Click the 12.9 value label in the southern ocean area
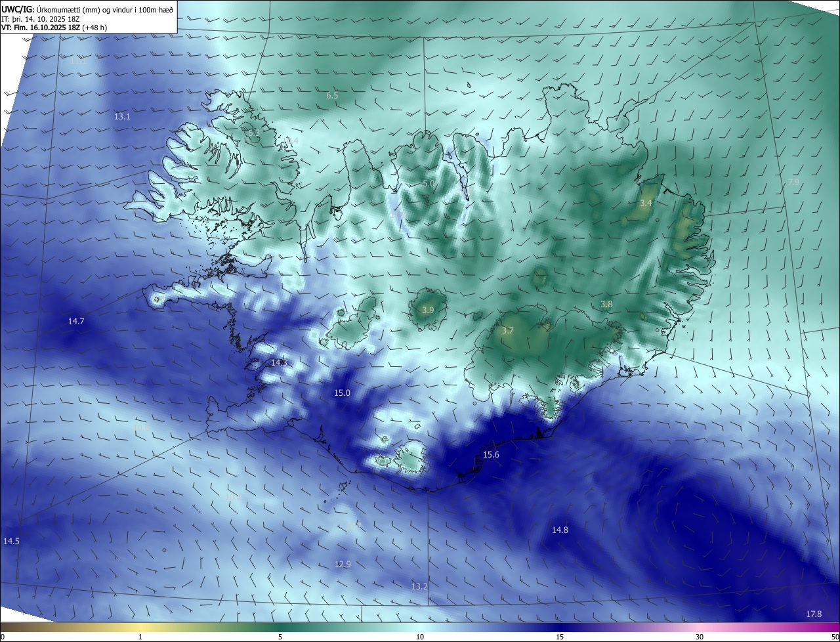 (343, 564)
